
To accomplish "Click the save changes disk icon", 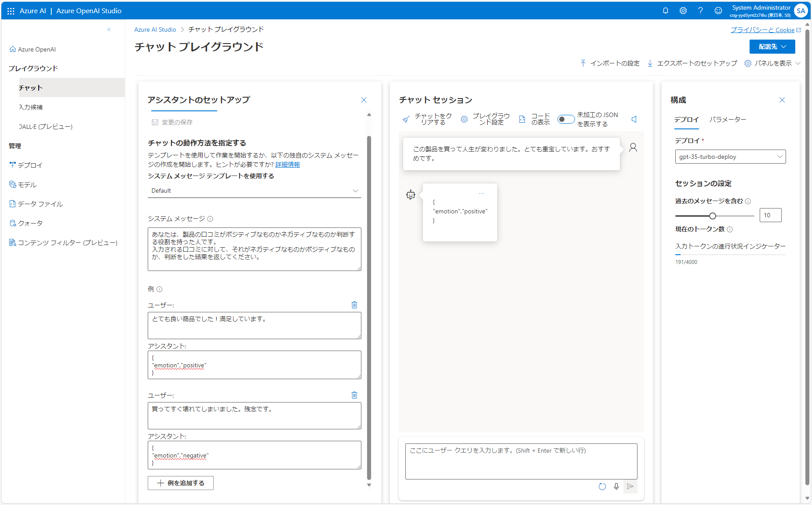I will pyautogui.click(x=155, y=122).
